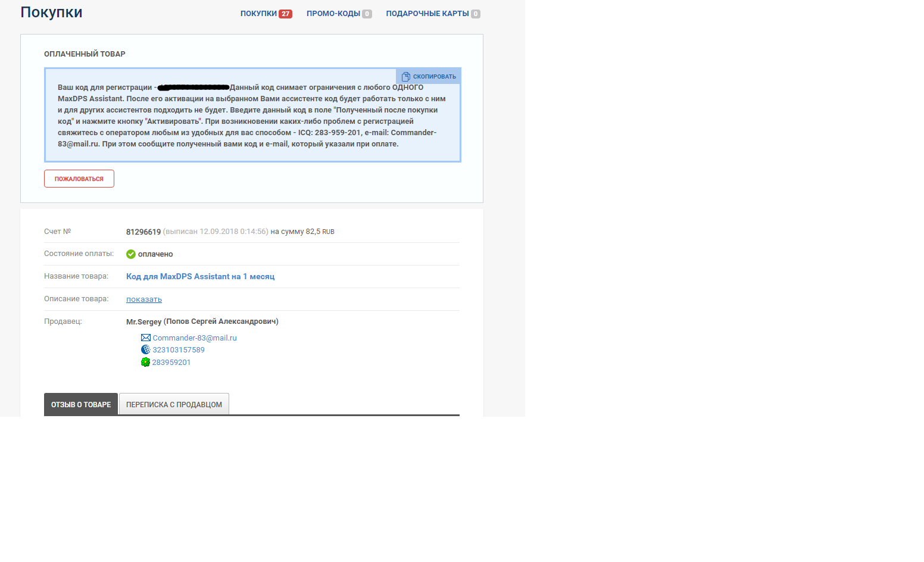Click the green paid checkmark icon
The image size is (924, 562).
(131, 254)
